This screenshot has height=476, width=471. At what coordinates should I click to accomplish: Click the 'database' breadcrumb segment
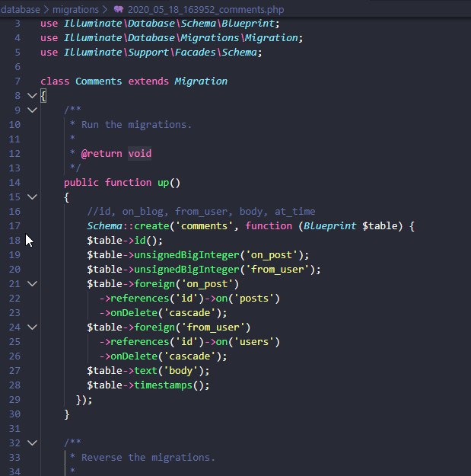click(20, 10)
